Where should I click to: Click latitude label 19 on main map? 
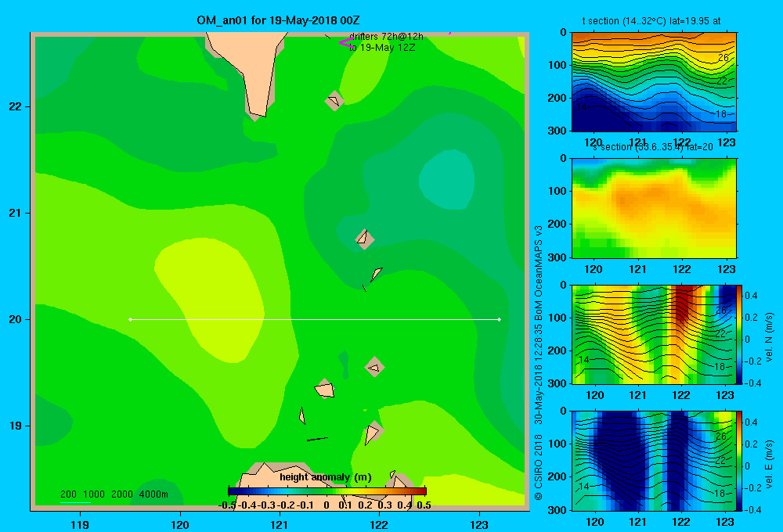pyautogui.click(x=16, y=426)
